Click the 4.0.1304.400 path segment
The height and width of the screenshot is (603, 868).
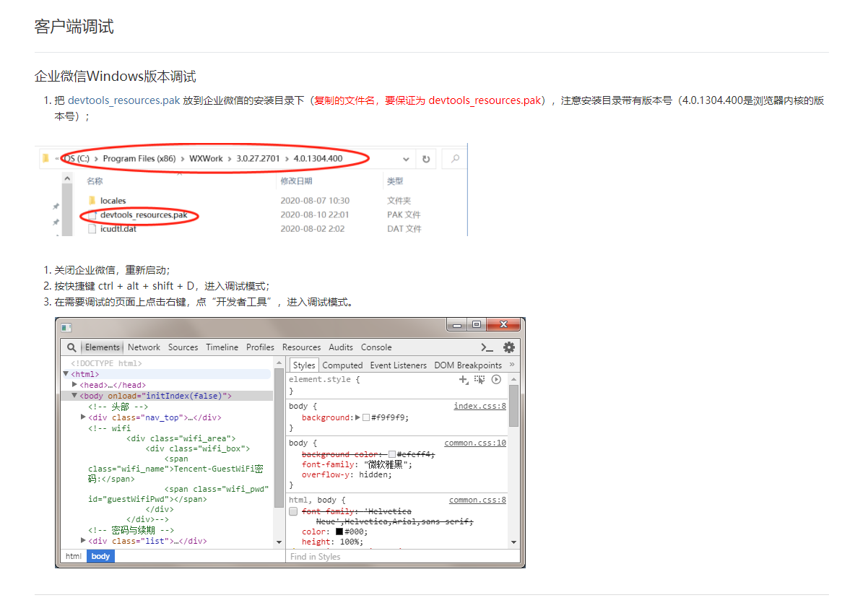pyautogui.click(x=318, y=158)
